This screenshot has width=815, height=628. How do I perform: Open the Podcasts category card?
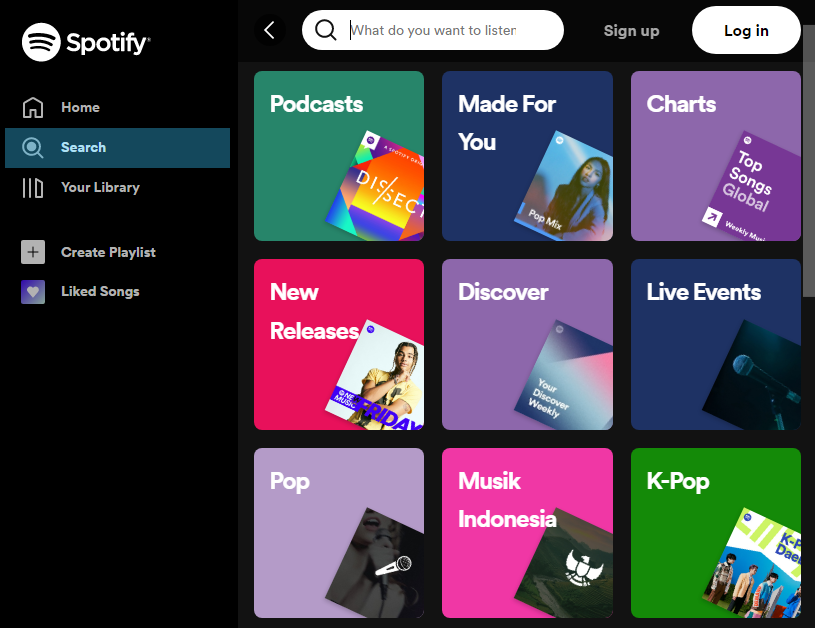click(339, 156)
